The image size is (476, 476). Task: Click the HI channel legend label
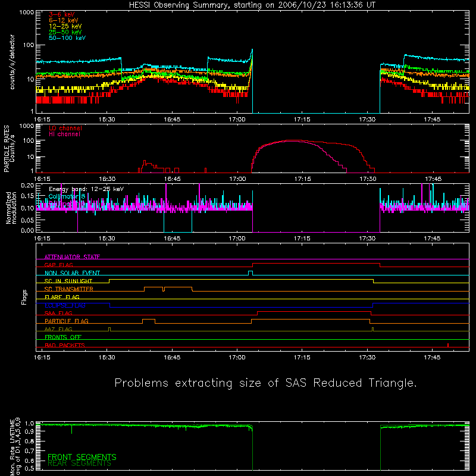pos(64,134)
